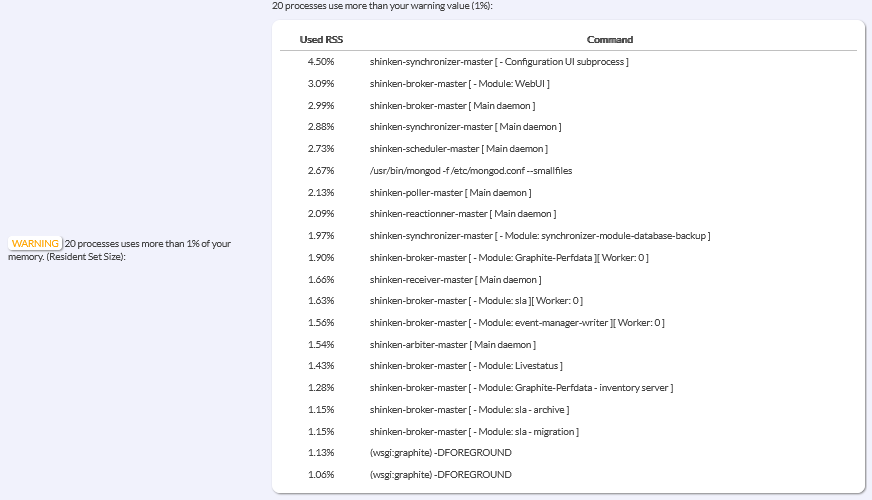
Task: Select the Configuration UI subprocess command row
Action: point(499,62)
